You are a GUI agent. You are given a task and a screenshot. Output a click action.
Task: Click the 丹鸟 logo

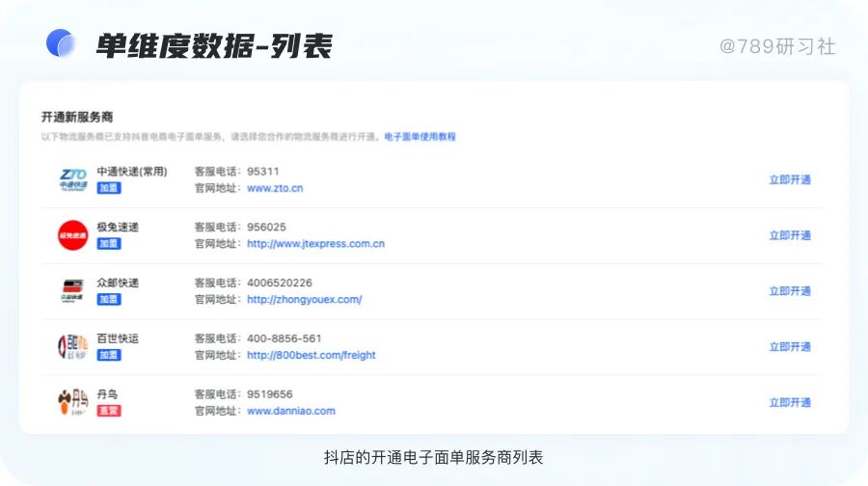pos(72,402)
